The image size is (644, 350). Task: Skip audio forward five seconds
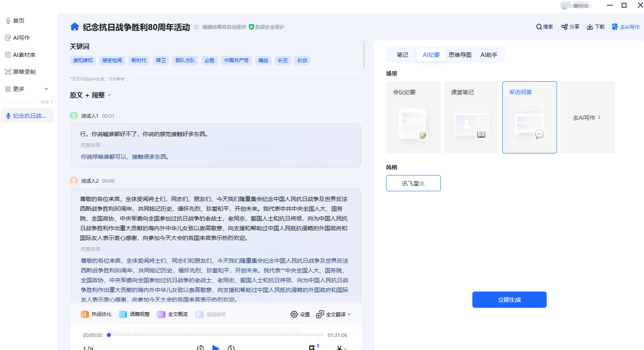tap(231, 348)
